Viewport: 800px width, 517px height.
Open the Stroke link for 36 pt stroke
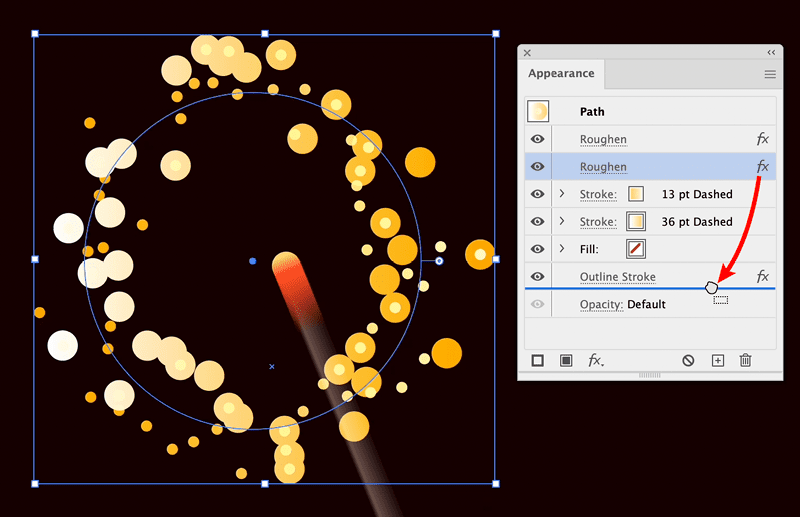coord(598,222)
